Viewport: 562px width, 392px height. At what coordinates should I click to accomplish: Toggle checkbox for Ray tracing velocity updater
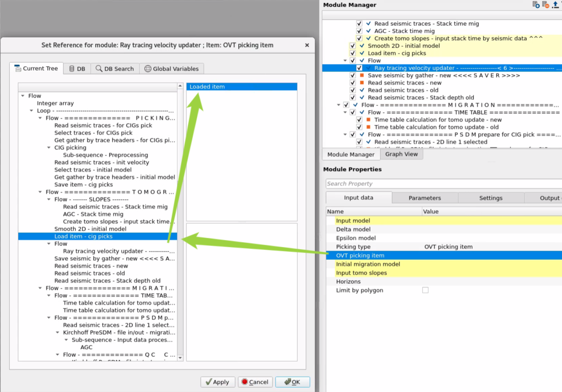tap(359, 68)
